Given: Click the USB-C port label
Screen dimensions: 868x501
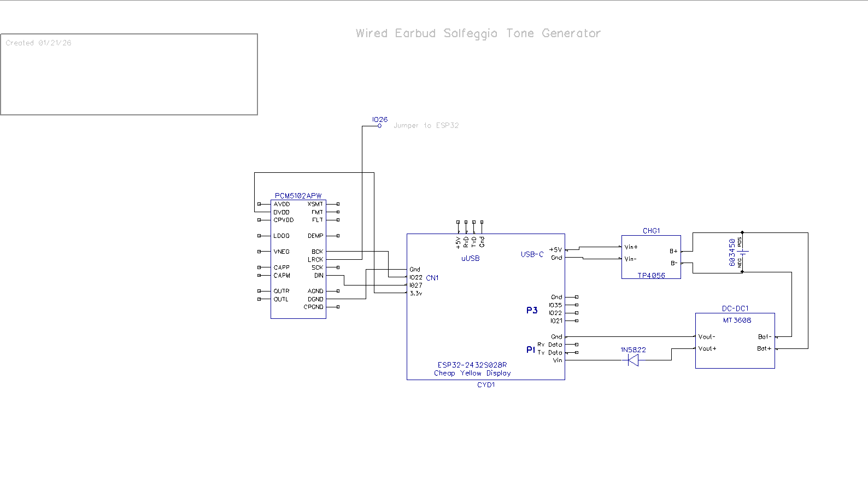Looking at the screenshot, I should 532,254.
